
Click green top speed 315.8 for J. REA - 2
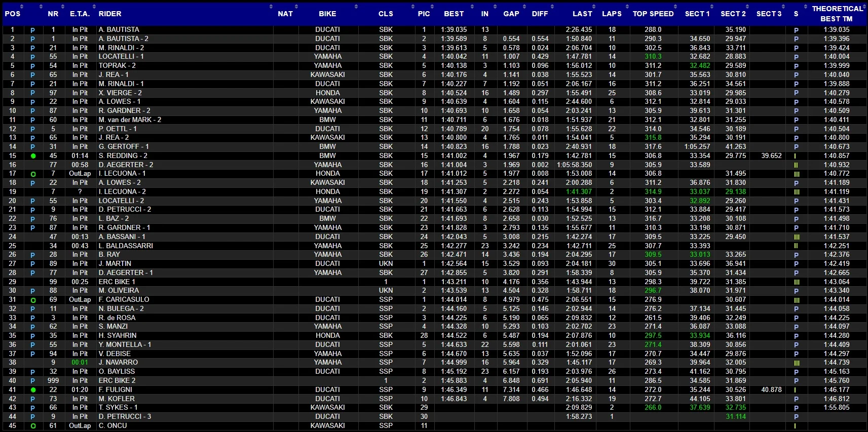(x=653, y=138)
